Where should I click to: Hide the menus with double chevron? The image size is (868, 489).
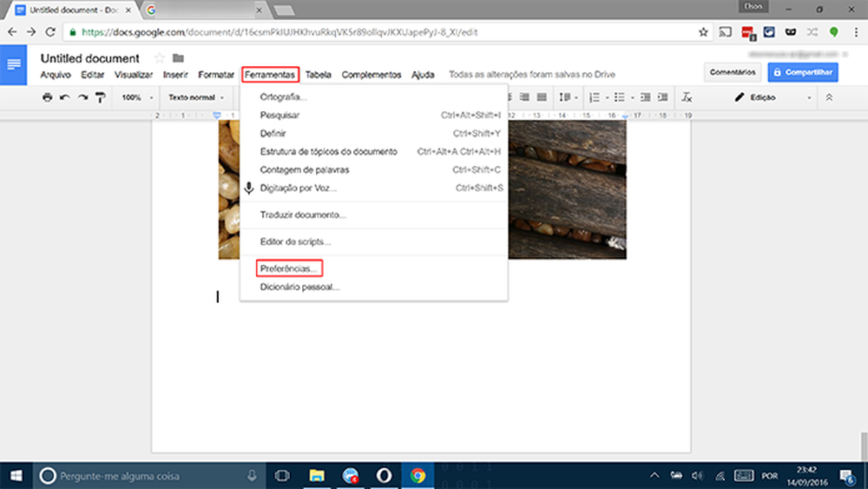[x=829, y=97]
